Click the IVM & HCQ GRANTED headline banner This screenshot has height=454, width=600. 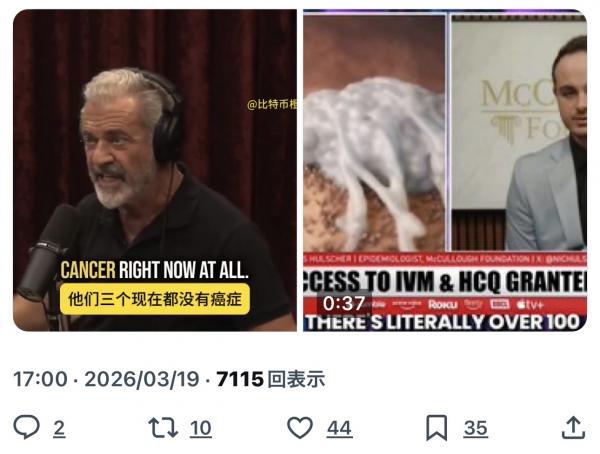pos(445,281)
